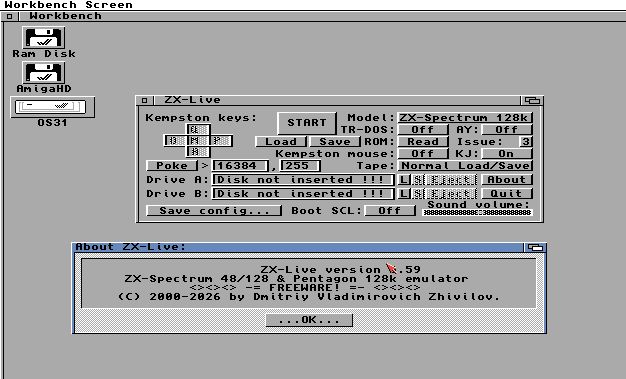Toggle the Kempston mouse Off switch

pyautogui.click(x=423, y=154)
